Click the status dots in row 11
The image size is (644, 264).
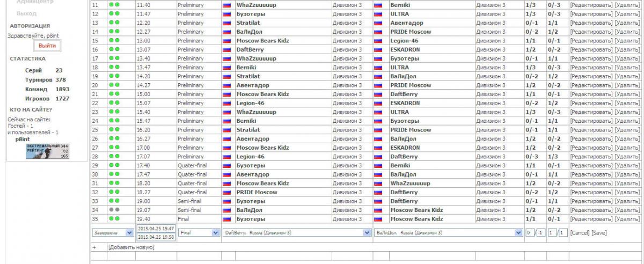pos(114,5)
